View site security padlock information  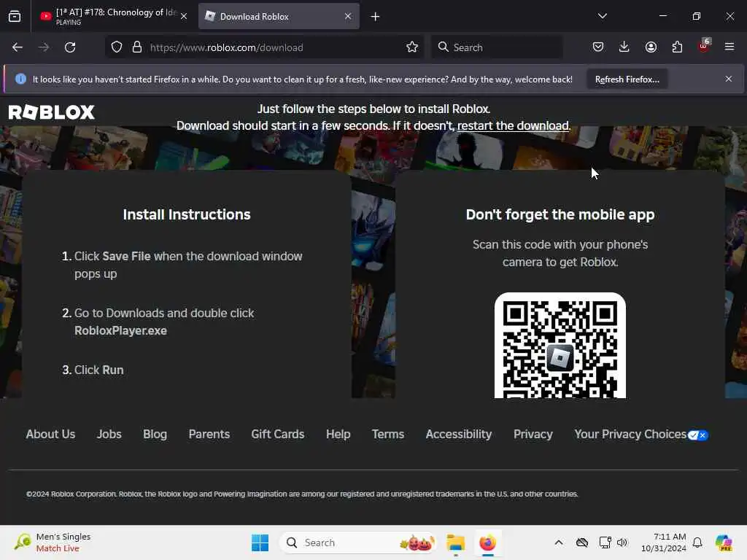tap(137, 47)
